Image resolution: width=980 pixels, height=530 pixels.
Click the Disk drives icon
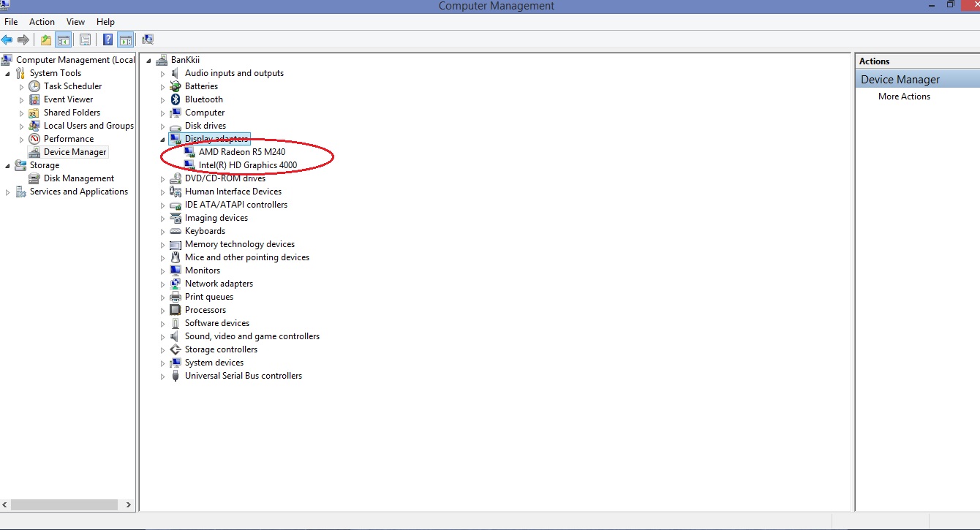point(176,126)
